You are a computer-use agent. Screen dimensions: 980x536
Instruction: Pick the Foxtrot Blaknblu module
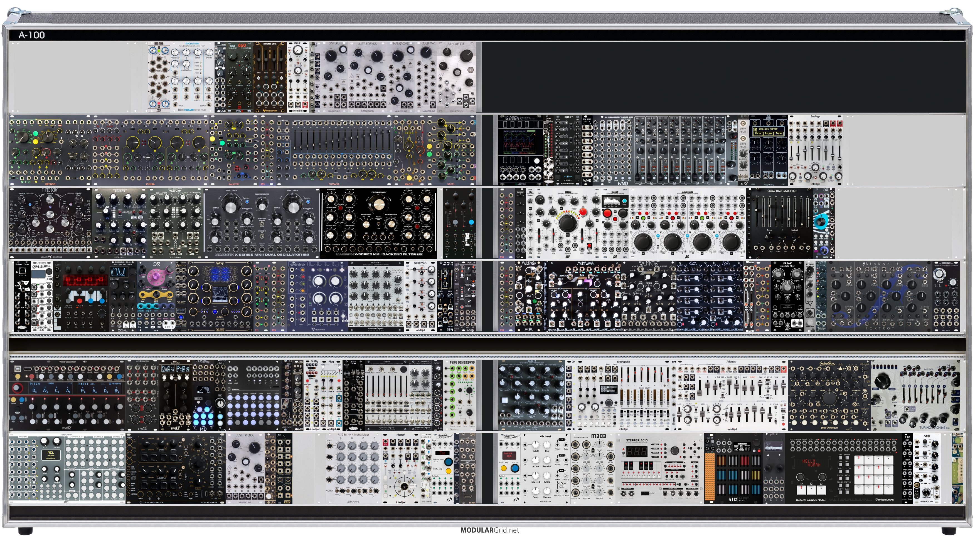pyautogui.click(x=880, y=297)
